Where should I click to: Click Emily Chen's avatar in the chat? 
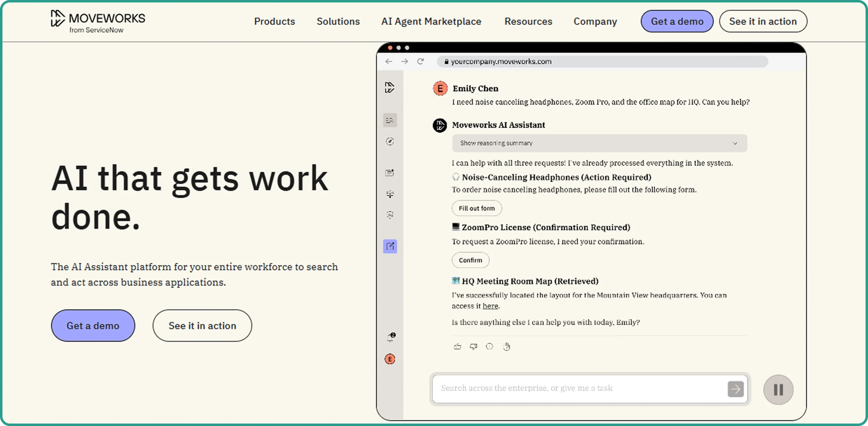pos(440,89)
